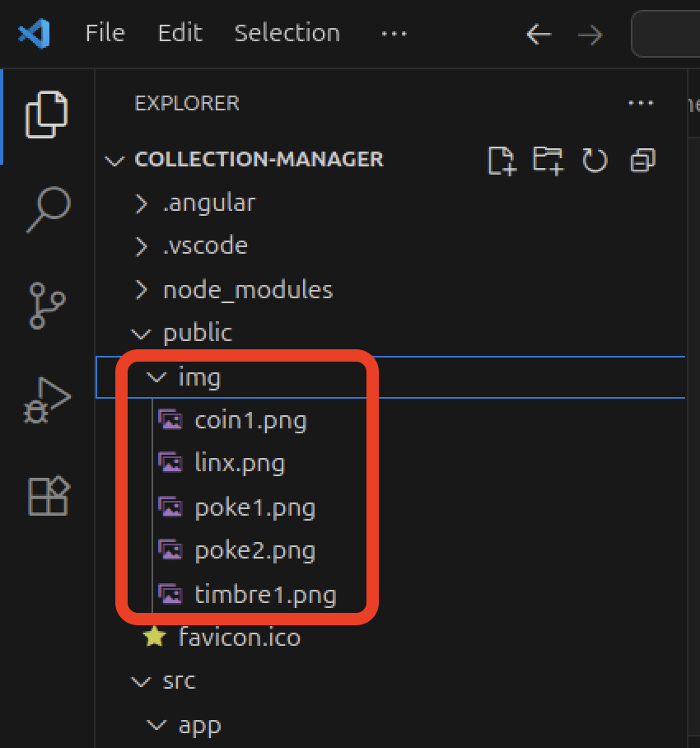This screenshot has height=748, width=700.
Task: Go back using the left arrow
Action: pos(539,34)
